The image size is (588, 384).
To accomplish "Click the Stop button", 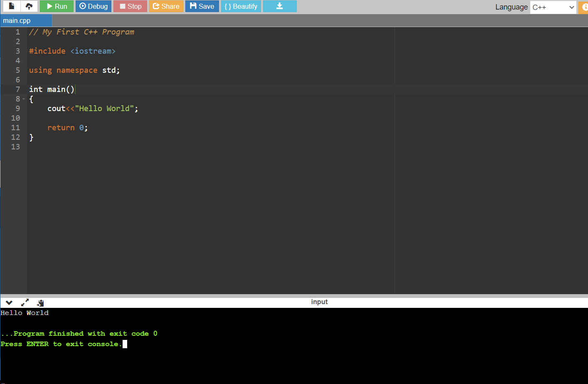I will coord(130,6).
